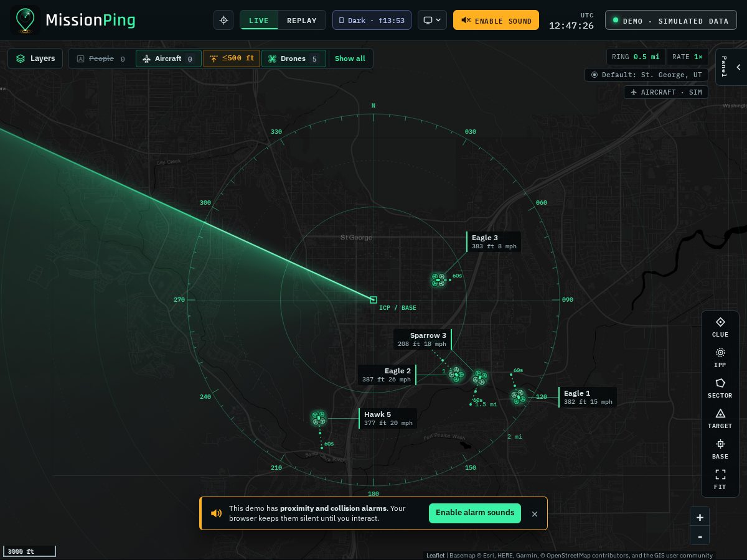Click the Eagle 2 drone icon
Image resolution: width=747 pixels, height=560 pixels.
[457, 375]
